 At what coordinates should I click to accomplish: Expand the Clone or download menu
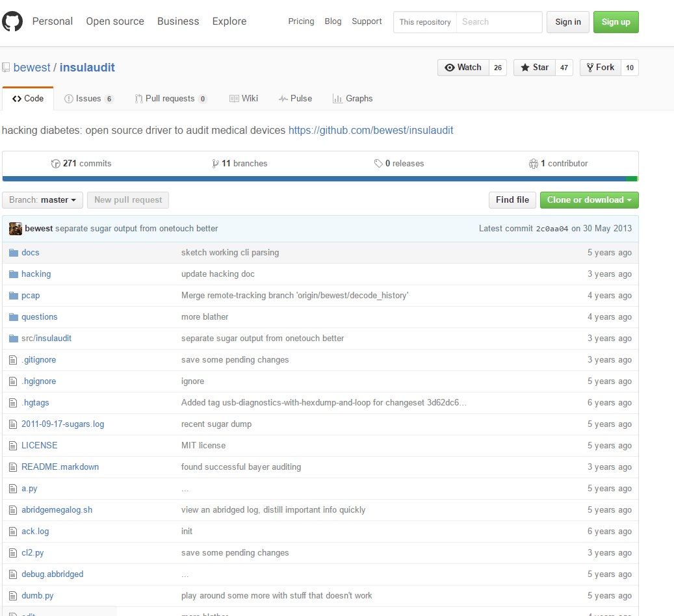588,200
